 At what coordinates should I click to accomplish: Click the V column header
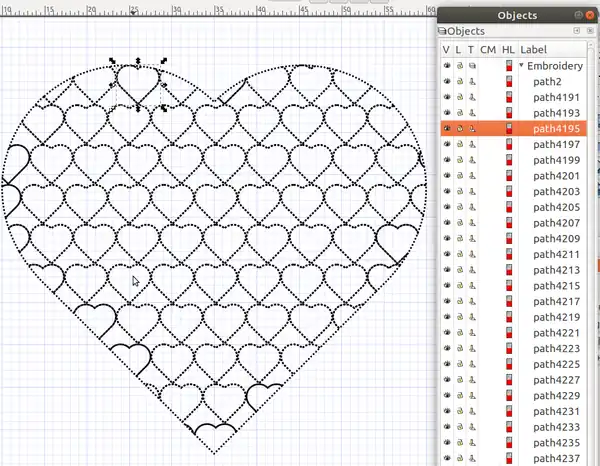click(446, 49)
